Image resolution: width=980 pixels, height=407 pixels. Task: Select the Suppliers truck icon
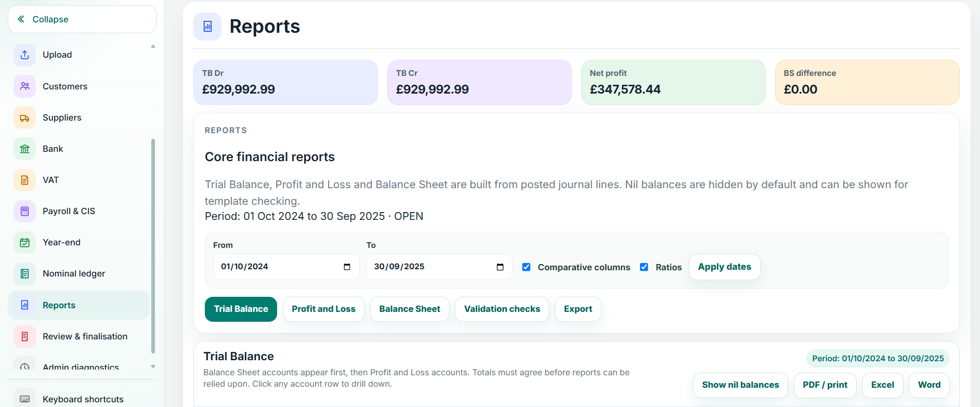click(x=24, y=117)
